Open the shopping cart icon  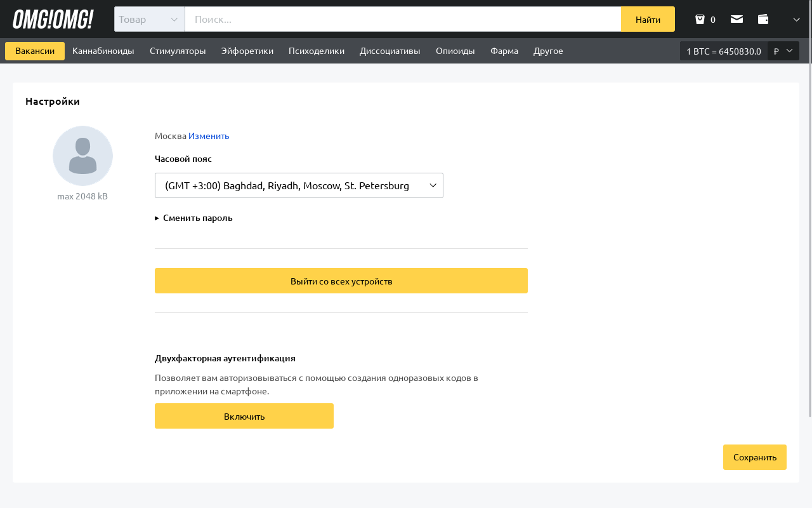(x=700, y=19)
